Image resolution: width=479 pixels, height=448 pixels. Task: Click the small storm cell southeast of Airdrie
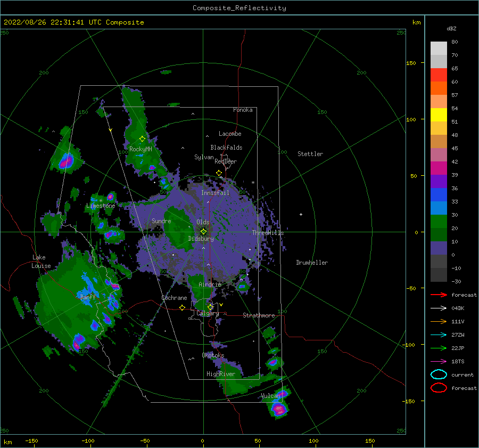243,287
